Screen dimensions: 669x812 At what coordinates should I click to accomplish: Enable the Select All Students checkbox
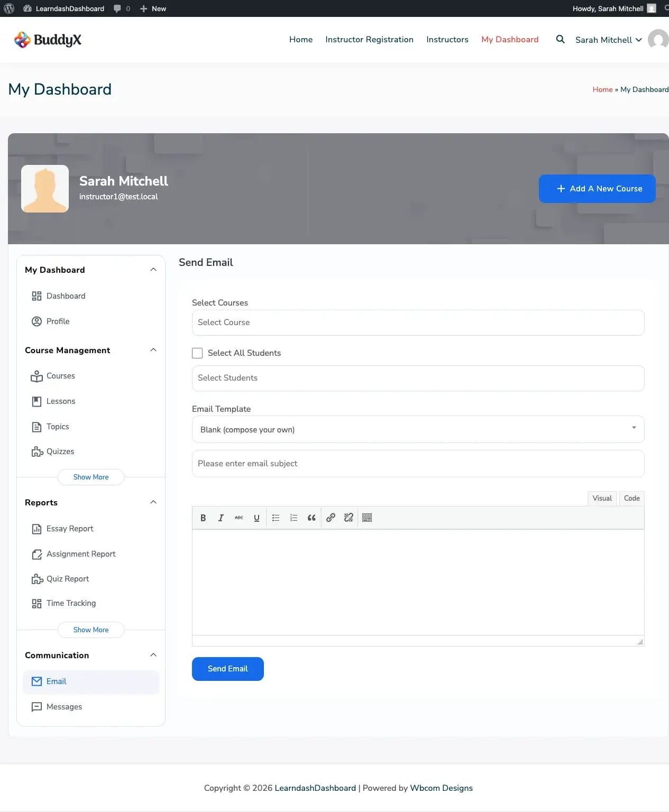pos(197,353)
